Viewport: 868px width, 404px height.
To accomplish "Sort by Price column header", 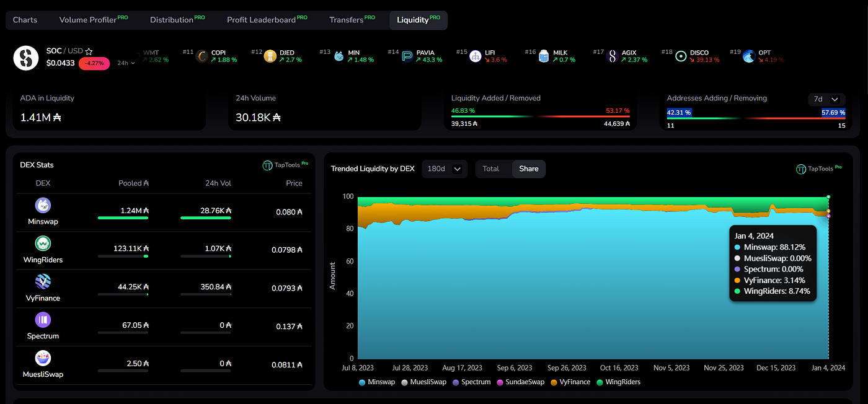I will 294,183.
